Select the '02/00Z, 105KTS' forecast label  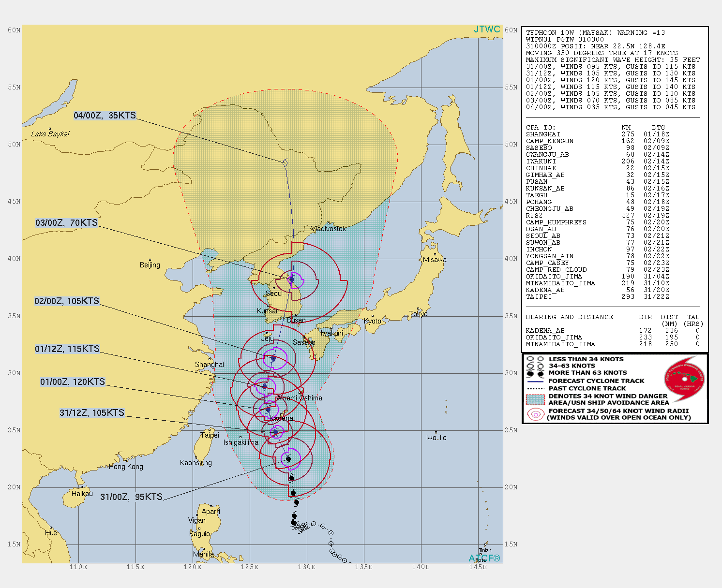click(67, 301)
